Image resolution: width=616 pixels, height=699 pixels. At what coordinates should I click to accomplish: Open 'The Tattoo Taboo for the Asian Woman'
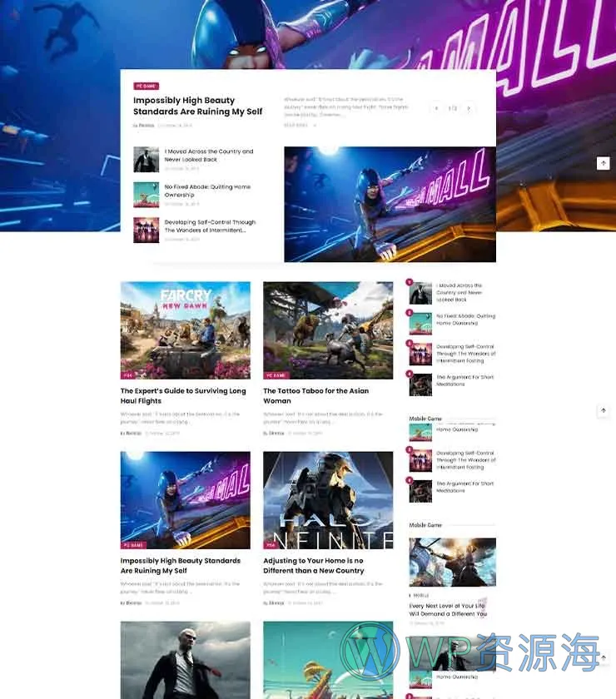click(x=315, y=396)
